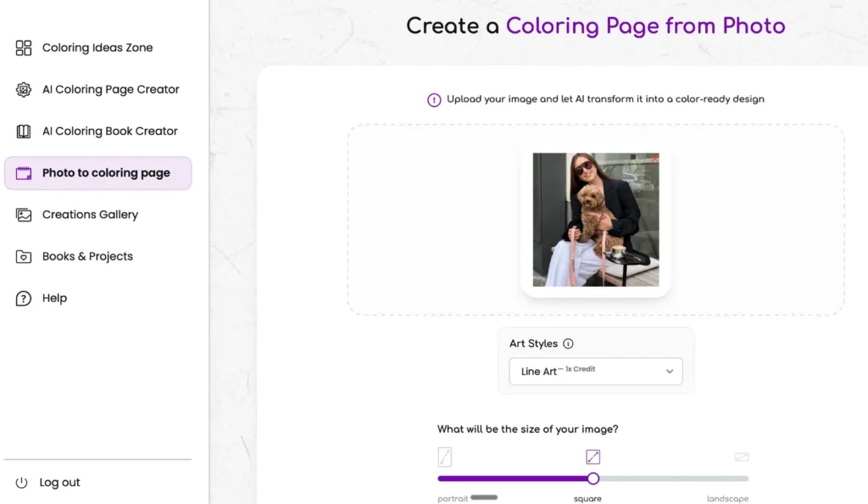Image resolution: width=868 pixels, height=504 pixels.
Task: Click the AI Coloring Book Creator book icon
Action: [x=24, y=131]
